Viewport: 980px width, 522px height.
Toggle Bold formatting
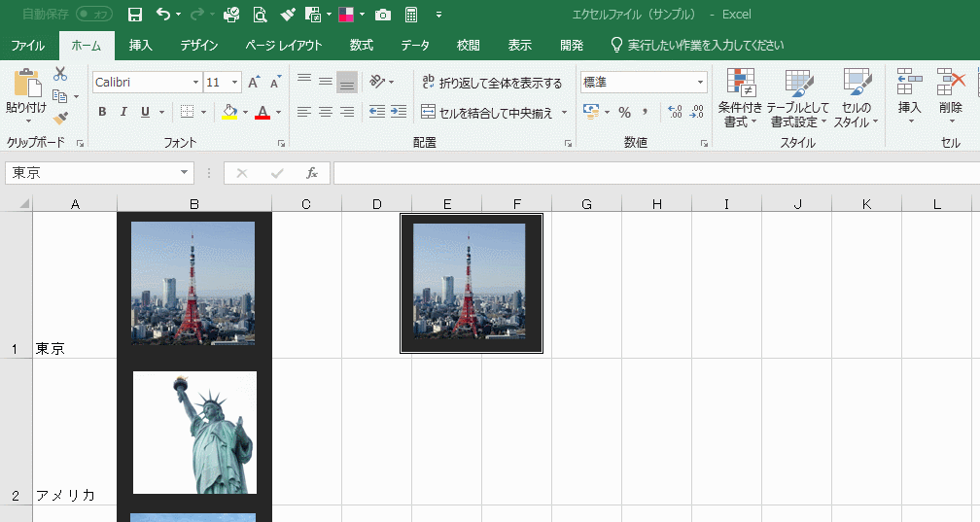pyautogui.click(x=102, y=112)
